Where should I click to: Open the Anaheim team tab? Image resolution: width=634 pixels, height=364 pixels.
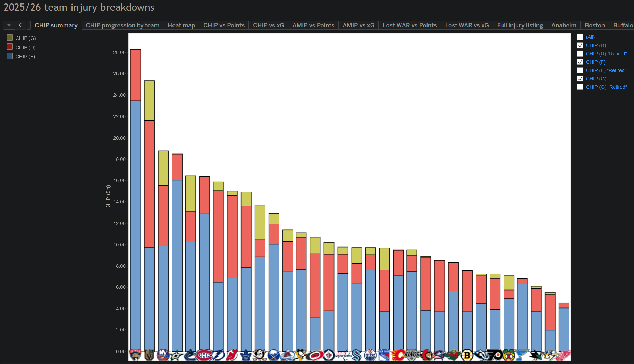point(564,25)
